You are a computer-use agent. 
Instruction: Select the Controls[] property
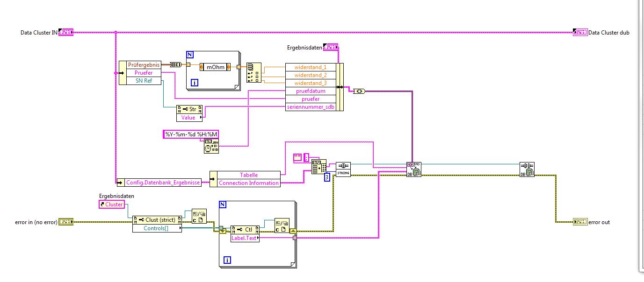157,228
